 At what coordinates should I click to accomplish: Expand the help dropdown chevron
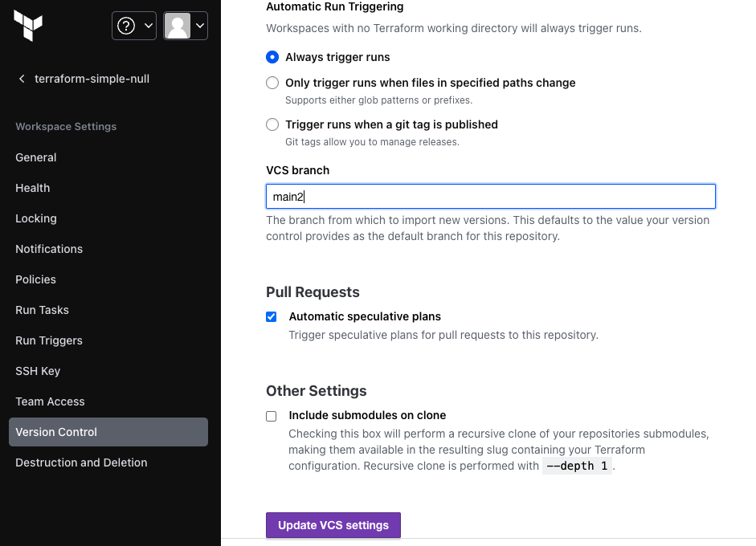[148, 26]
